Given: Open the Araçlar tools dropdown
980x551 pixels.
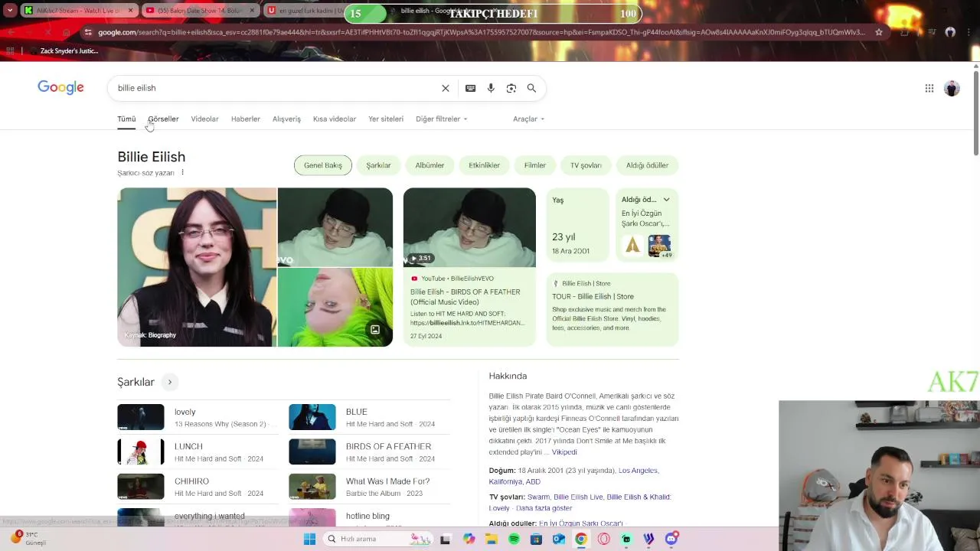Looking at the screenshot, I should (529, 119).
